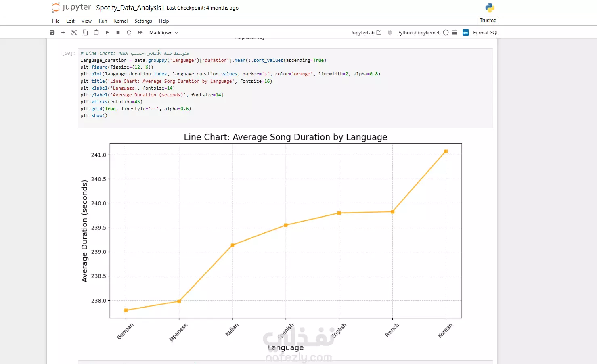This screenshot has height=364, width=597.
Task: Interrupt the kernel with the stop icon
Action: coord(118,33)
